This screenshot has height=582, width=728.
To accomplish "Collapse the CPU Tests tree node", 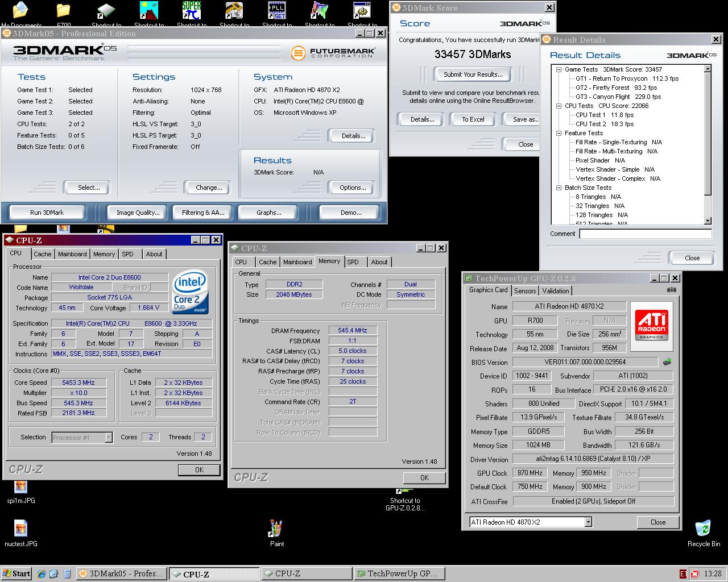I will [x=559, y=106].
